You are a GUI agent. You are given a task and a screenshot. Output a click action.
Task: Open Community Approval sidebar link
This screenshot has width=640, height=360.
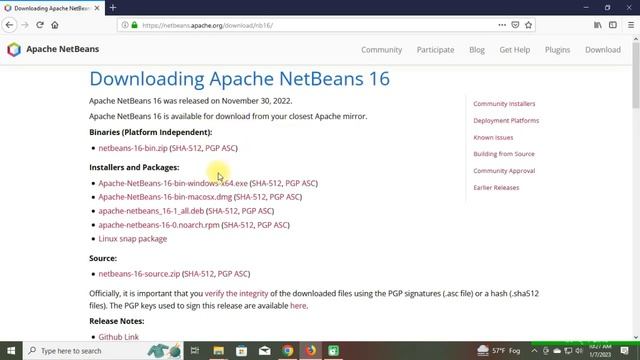504,171
